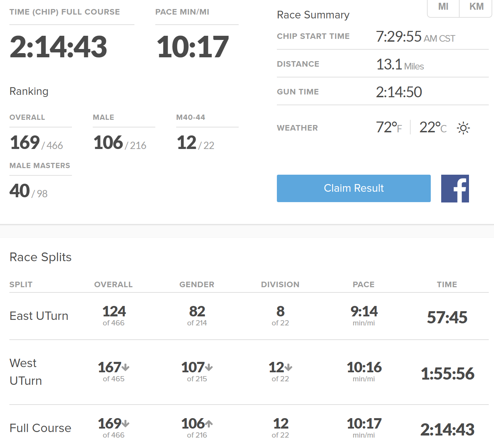Click the East UTurn split row label
This screenshot has width=494, height=448.
[39, 316]
